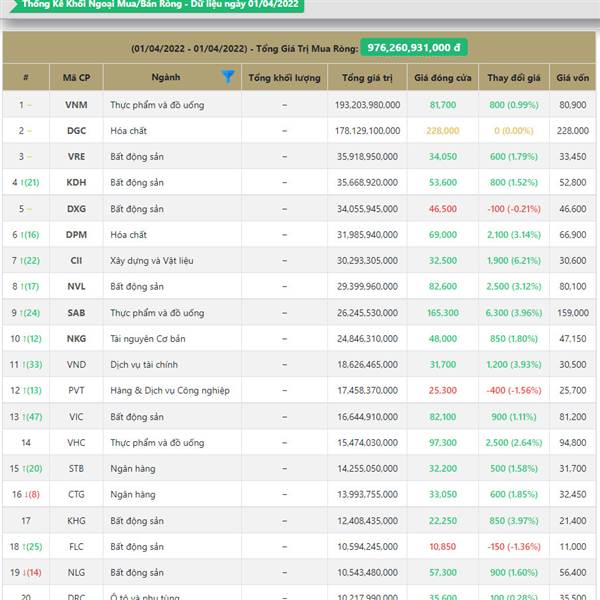Image resolution: width=600 pixels, height=600 pixels.
Task: Click DPM price change 2,100 (3.14%)
Action: 514,235
